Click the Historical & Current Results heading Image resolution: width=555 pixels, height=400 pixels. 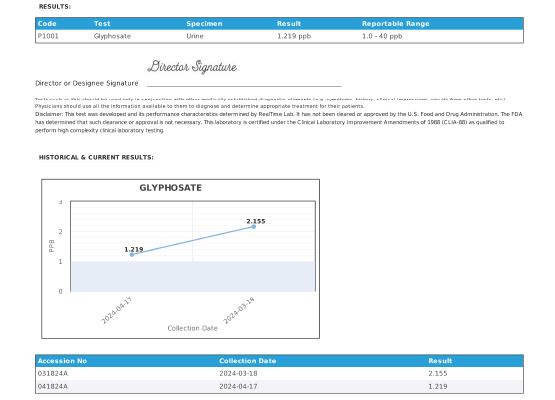pyautogui.click(x=96, y=158)
